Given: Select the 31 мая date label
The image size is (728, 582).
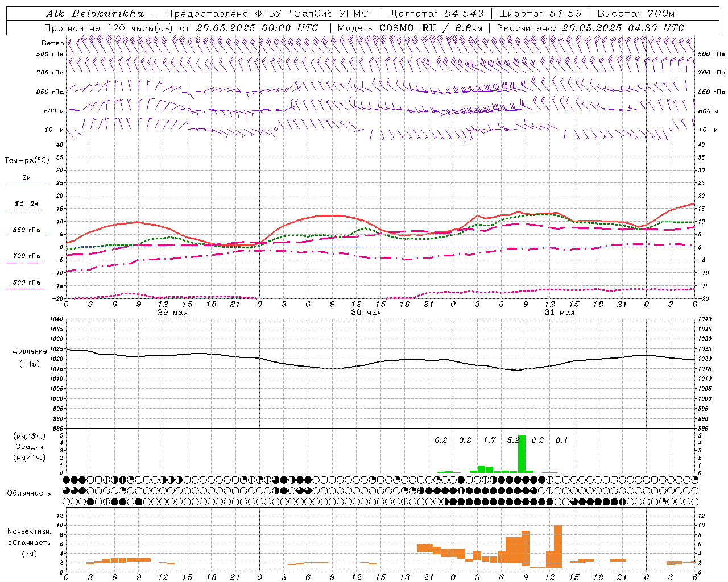Looking at the screenshot, I should [x=559, y=313].
